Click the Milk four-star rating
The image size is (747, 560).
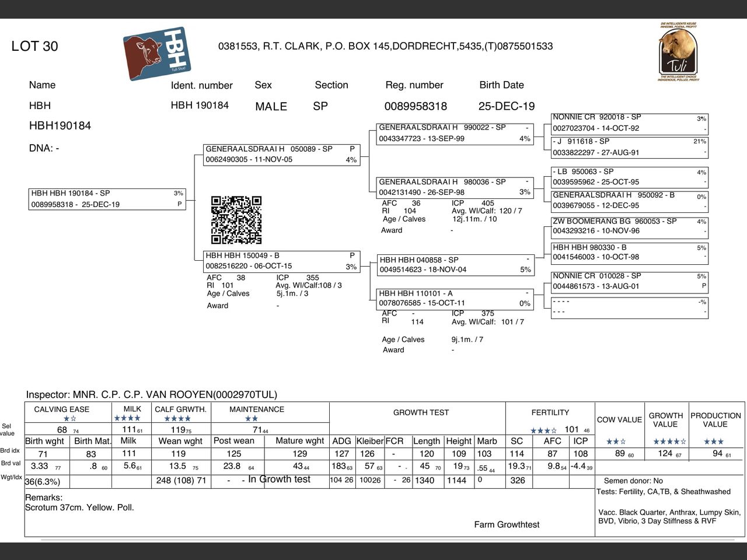coord(127,418)
